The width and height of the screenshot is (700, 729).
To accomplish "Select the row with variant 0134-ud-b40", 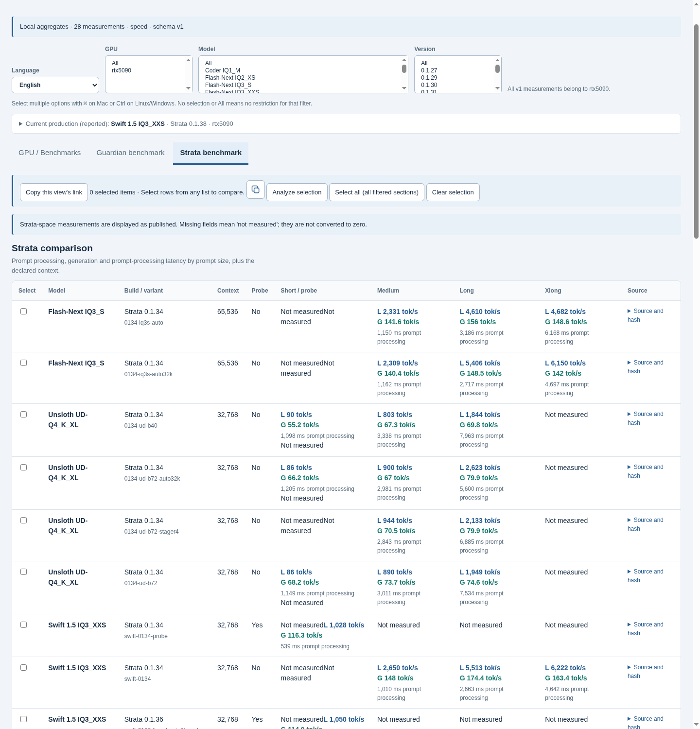I will click(x=23, y=414).
